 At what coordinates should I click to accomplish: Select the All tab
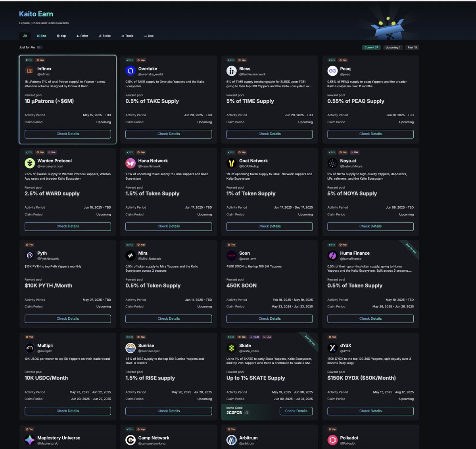(x=25, y=36)
